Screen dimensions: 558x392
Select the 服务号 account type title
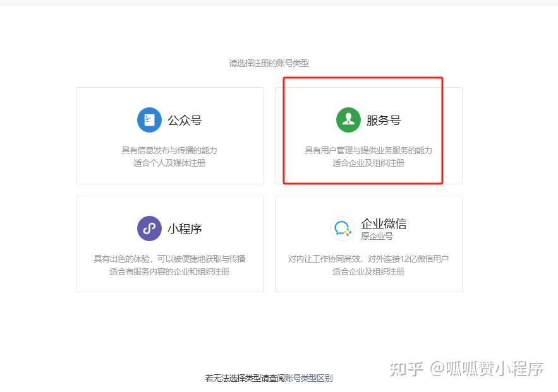pyautogui.click(x=384, y=120)
